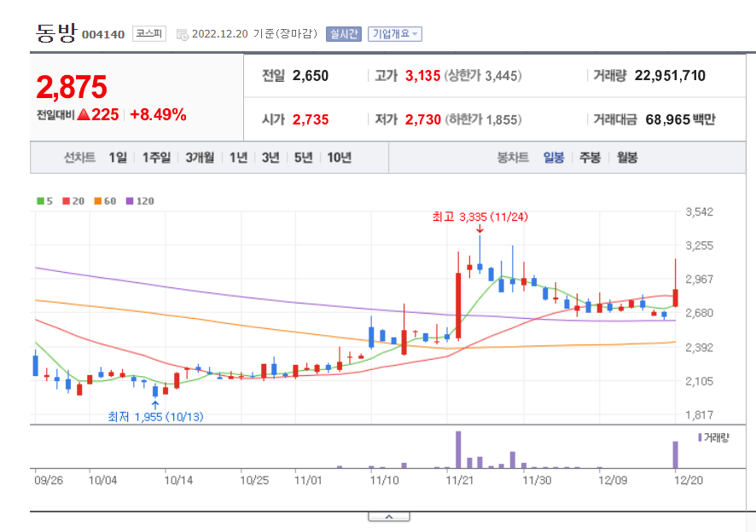Screen dimensions: 756x532
Task: Select the 5년 line chart period
Action: coord(303,158)
